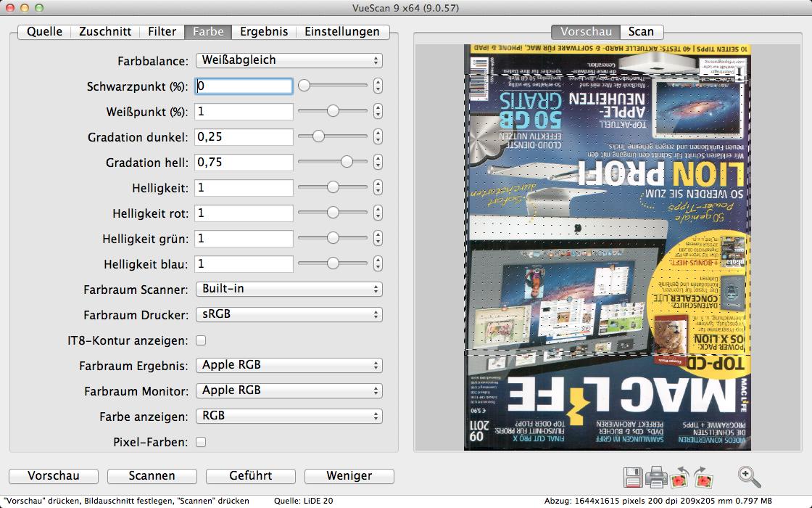812x508 pixels.
Task: Open the Farbbalance dropdown
Action: pos(289,60)
